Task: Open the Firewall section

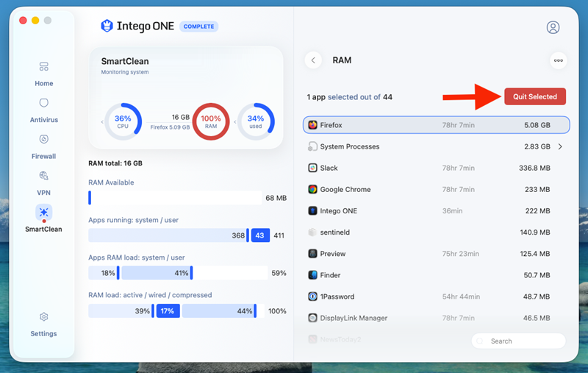Action: (x=44, y=147)
